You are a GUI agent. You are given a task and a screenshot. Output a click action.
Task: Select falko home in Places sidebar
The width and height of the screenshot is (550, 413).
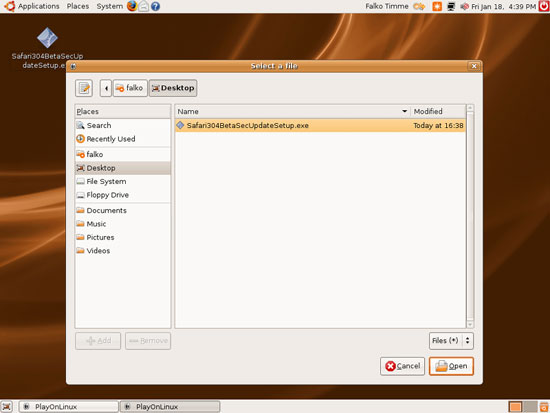click(x=123, y=154)
